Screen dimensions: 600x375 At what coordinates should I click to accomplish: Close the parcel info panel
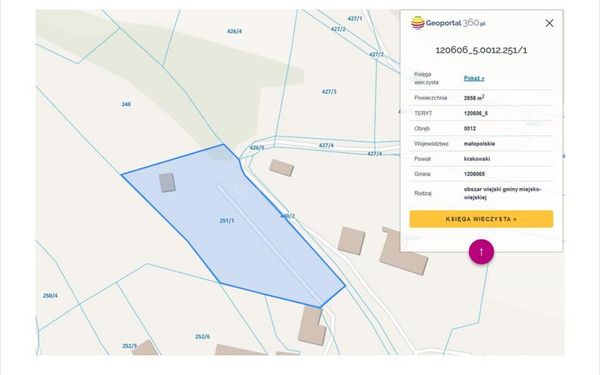[x=549, y=23]
